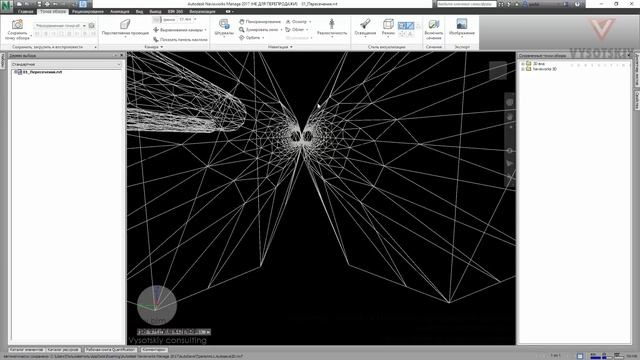Open BIM 360 ribbon tab
This screenshot has width=640, height=360.
pos(175,11)
